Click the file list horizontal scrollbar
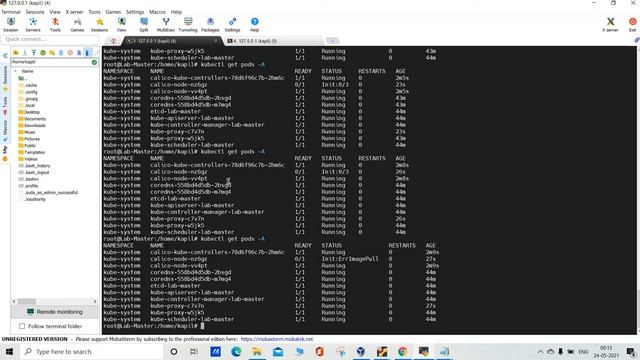 pos(55,301)
